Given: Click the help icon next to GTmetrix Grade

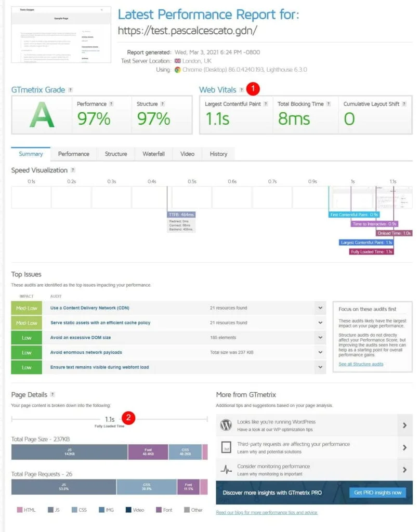Looking at the screenshot, I should tap(70, 90).
